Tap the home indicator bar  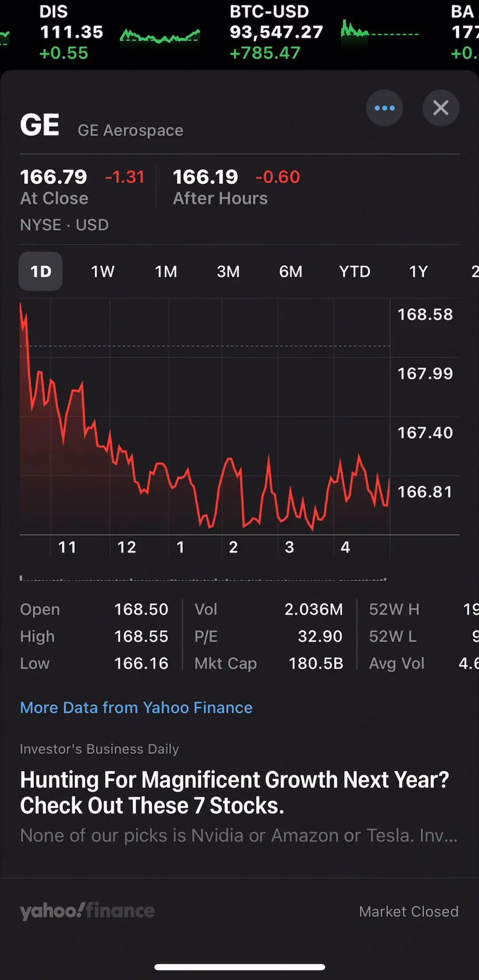click(239, 967)
